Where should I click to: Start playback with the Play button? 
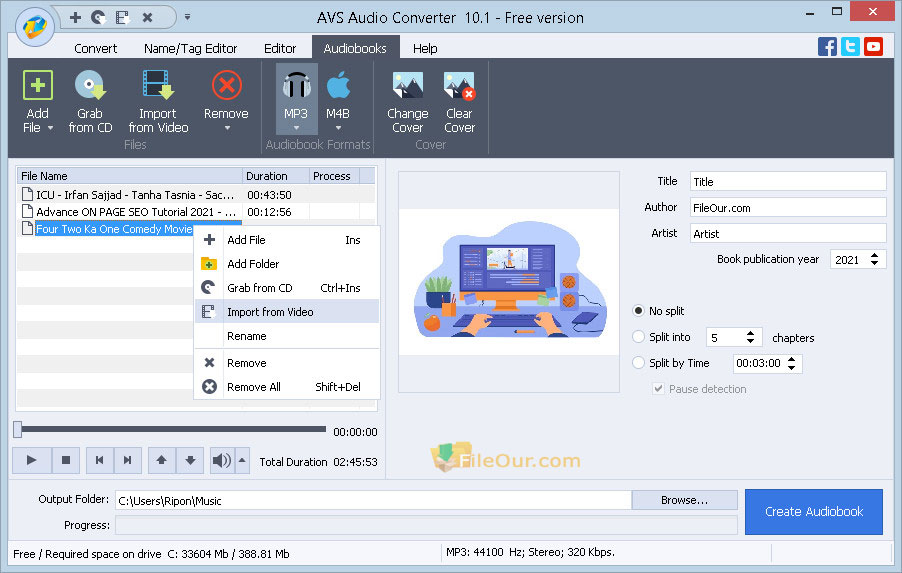(x=32, y=460)
